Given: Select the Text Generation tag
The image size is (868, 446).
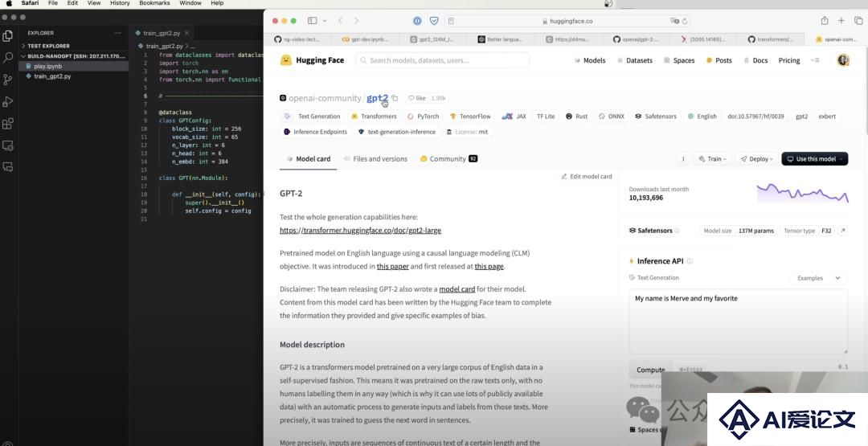Looking at the screenshot, I should click(313, 117).
